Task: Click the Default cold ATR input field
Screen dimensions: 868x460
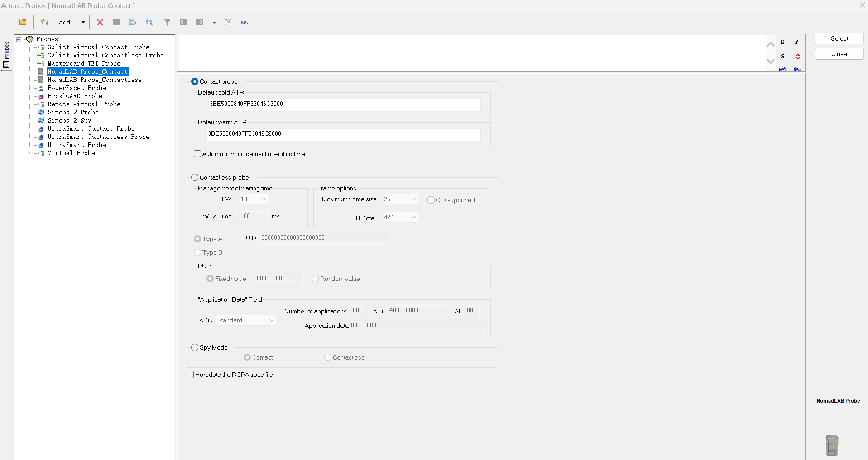Action: [344, 104]
